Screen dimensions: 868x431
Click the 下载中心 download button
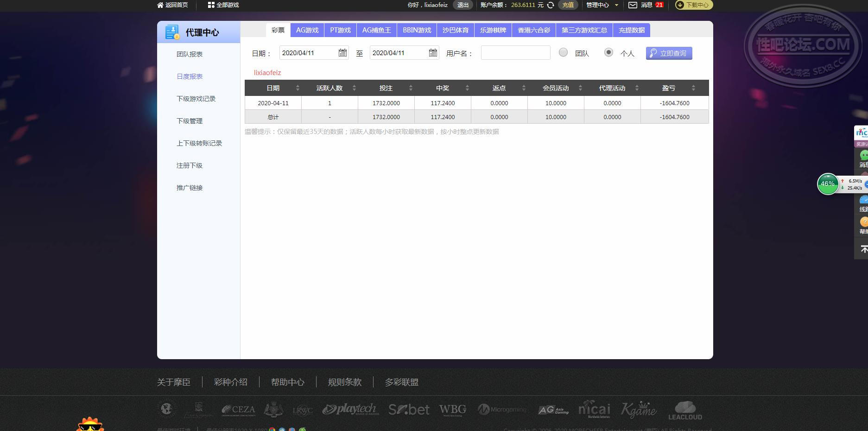coord(694,5)
